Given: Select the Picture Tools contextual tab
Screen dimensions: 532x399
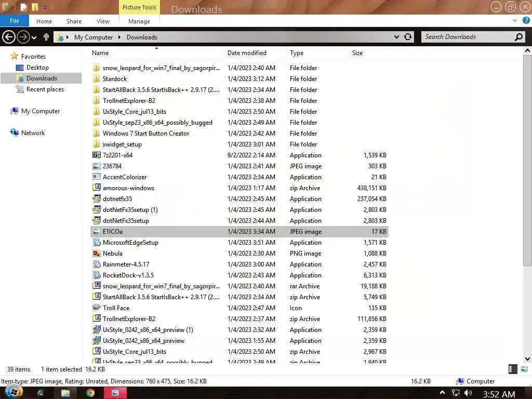Looking at the screenshot, I should pyautogui.click(x=139, y=7).
